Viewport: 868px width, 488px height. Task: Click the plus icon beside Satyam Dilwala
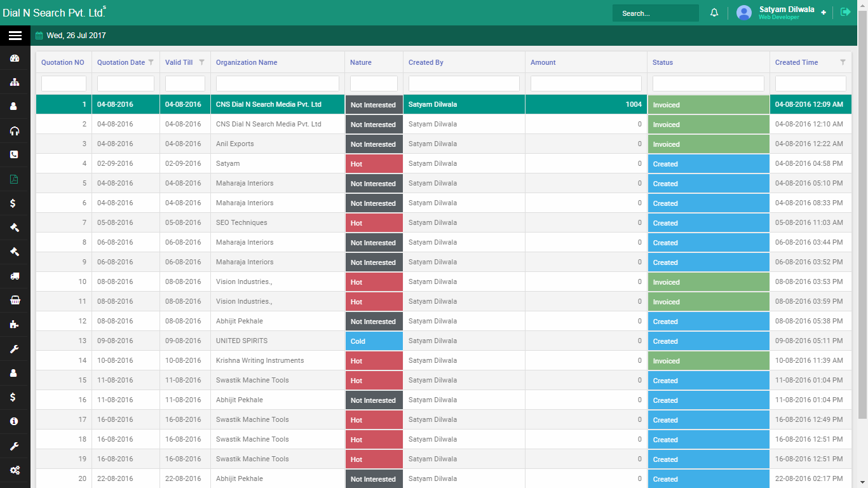pos(824,13)
